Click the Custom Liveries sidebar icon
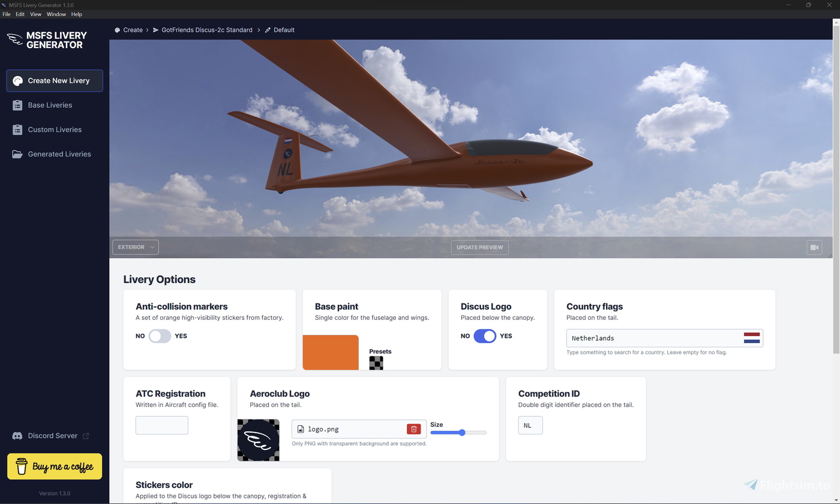The height and width of the screenshot is (504, 840). pyautogui.click(x=17, y=130)
